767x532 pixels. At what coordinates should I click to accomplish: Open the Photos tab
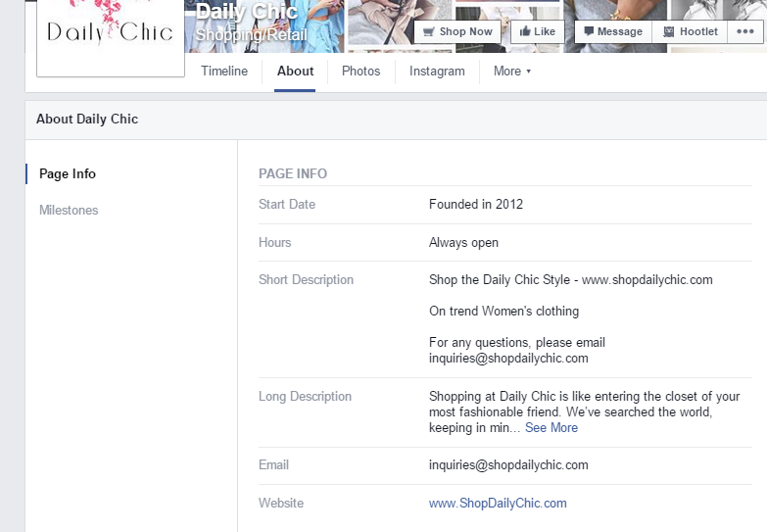361,72
